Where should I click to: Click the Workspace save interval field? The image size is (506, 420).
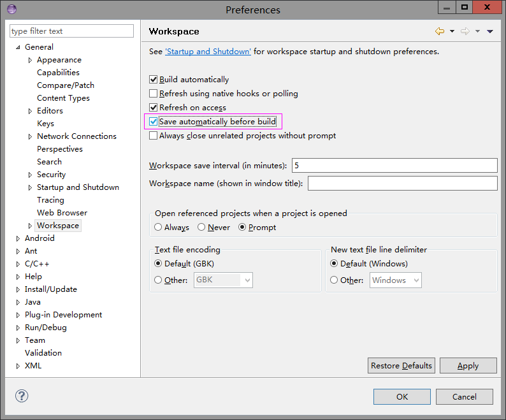point(394,165)
